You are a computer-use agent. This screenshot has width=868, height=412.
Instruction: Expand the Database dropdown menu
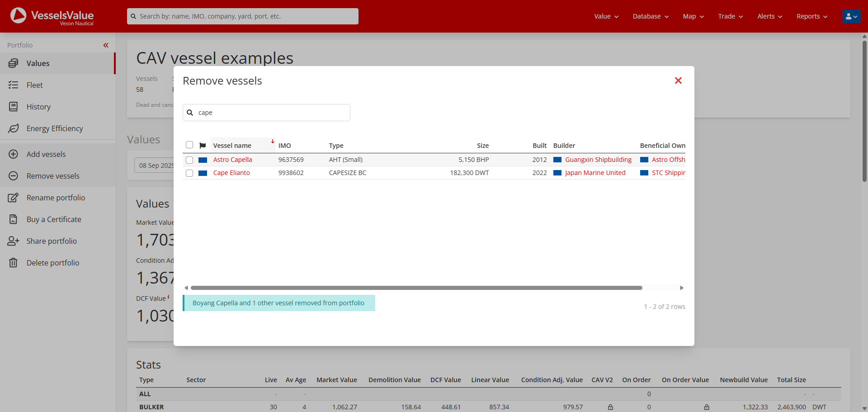click(x=650, y=16)
